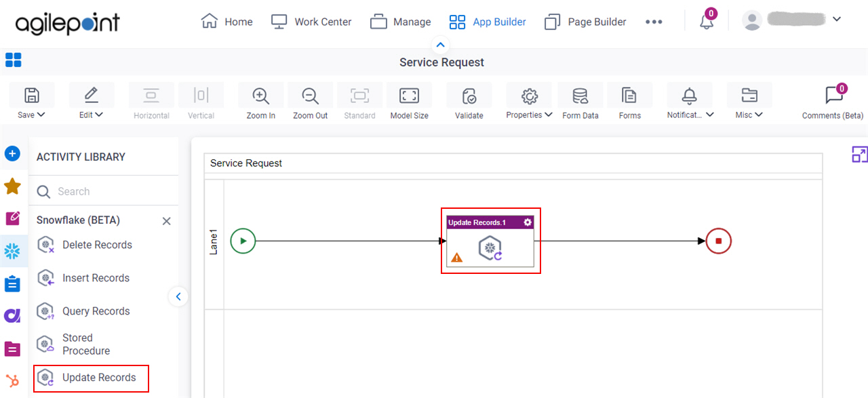Click the gear on Update Records.1 activity
Image resolution: width=868 pixels, height=398 pixels.
click(x=528, y=222)
